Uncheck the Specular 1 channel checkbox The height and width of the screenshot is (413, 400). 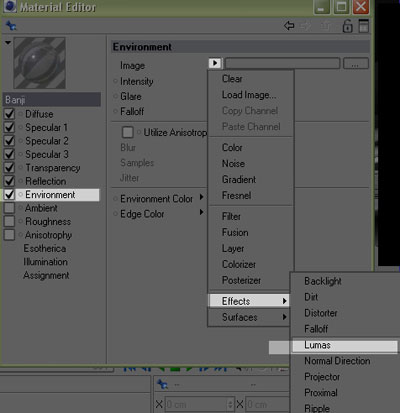coord(9,127)
